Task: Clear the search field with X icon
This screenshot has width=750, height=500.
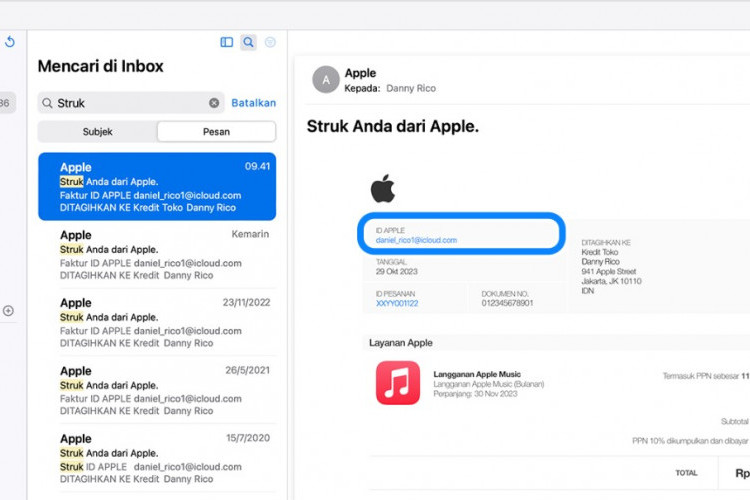Action: (x=214, y=103)
